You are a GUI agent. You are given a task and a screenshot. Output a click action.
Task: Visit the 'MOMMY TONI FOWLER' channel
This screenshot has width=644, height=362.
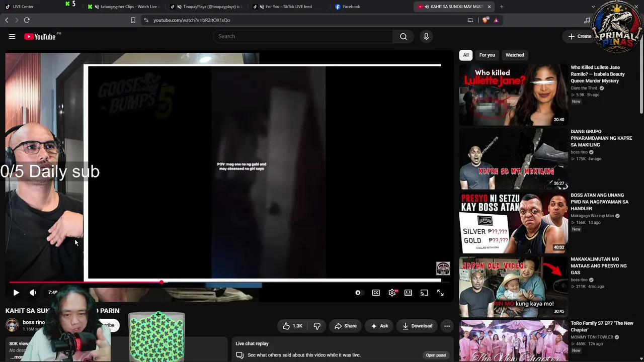pos(592,337)
